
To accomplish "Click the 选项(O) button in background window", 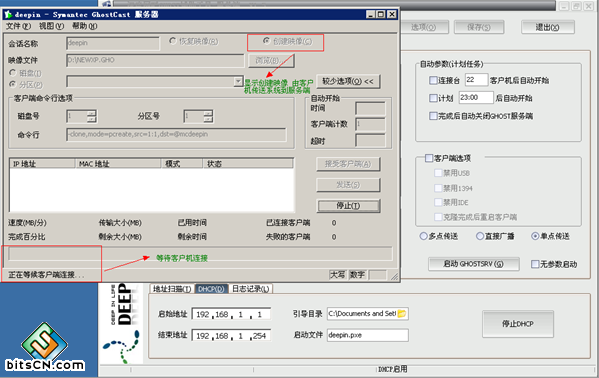I will (423, 27).
